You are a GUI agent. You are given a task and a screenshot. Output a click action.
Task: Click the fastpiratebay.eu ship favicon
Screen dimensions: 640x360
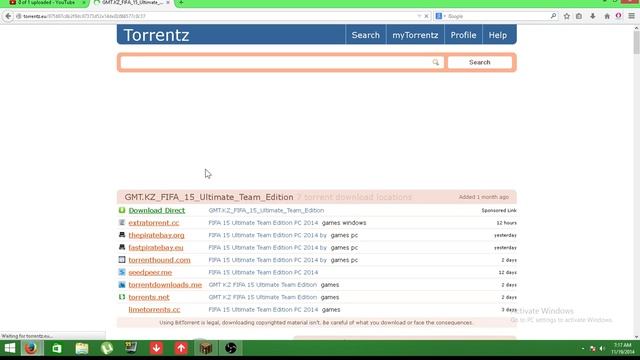[x=122, y=247]
